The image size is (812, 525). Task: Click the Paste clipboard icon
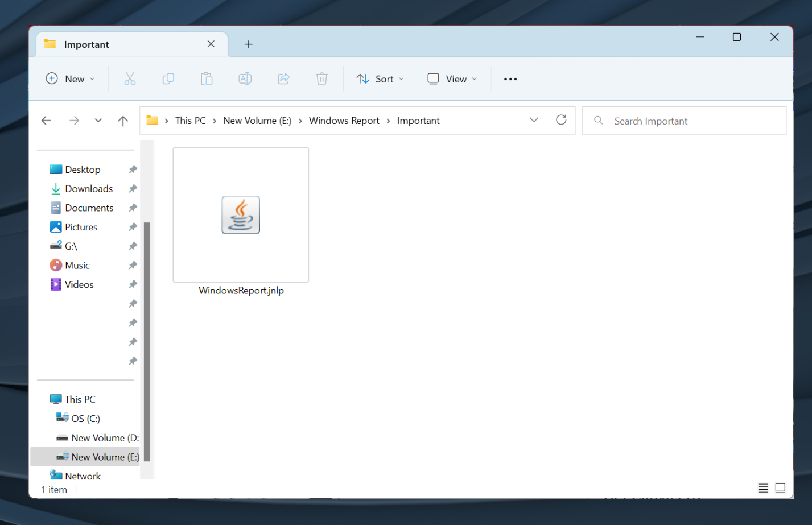(x=207, y=79)
